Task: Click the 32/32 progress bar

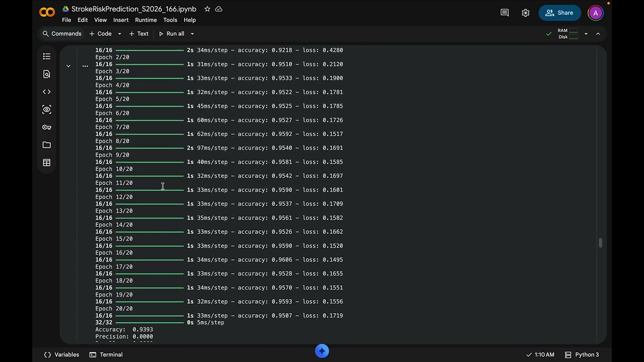Action: click(x=149, y=323)
